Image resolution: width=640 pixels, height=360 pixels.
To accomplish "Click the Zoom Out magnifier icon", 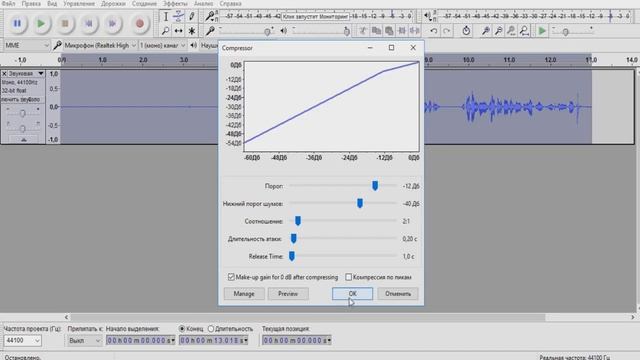I will [498, 31].
